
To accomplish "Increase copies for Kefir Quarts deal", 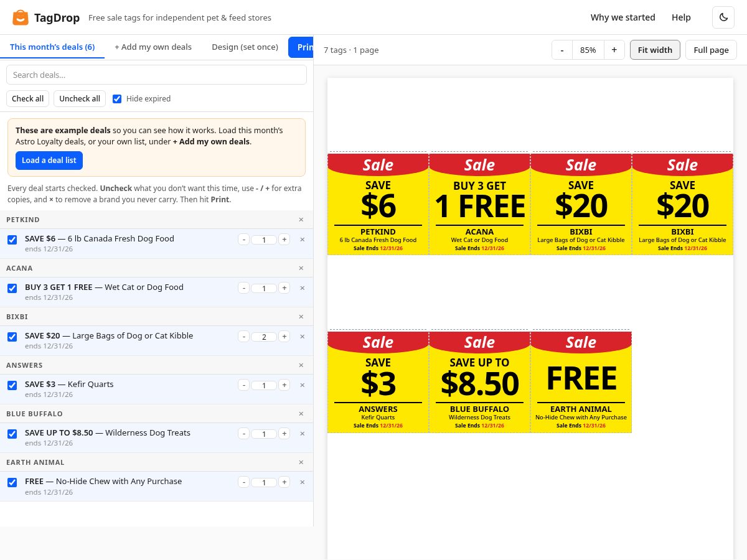I will tap(284, 385).
